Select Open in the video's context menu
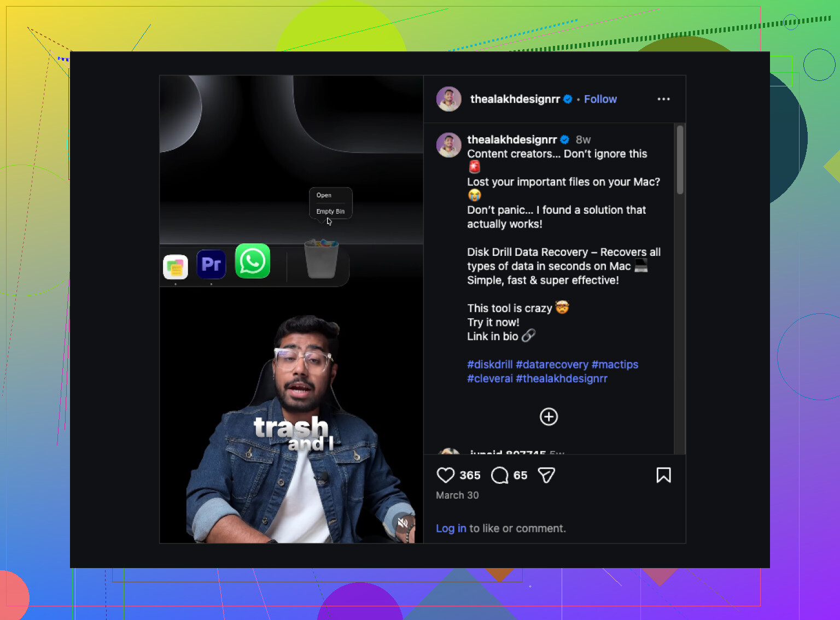The height and width of the screenshot is (620, 840). [324, 195]
